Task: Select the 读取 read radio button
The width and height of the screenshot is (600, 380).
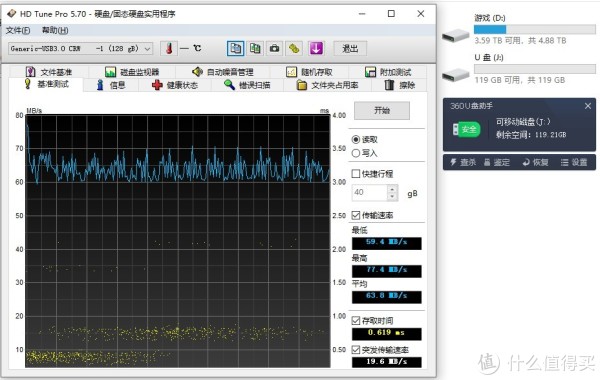Action: [x=356, y=139]
